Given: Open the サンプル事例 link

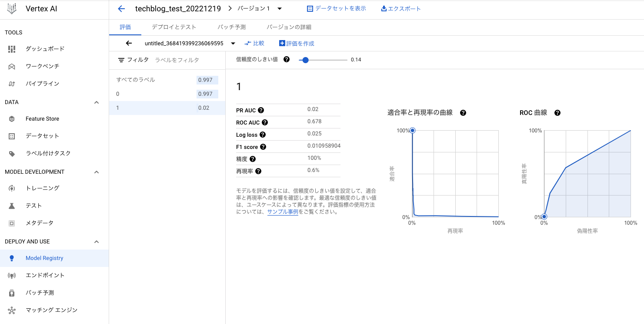Looking at the screenshot, I should (283, 212).
